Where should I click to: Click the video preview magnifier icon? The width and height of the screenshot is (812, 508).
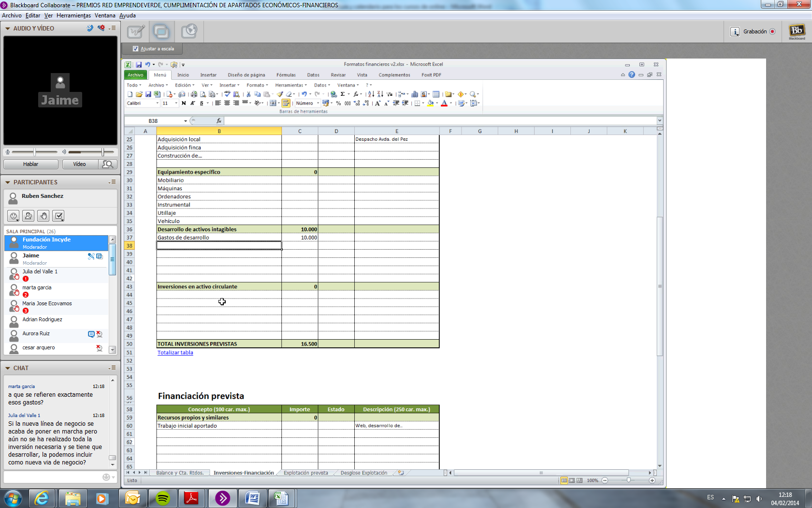pos(108,164)
